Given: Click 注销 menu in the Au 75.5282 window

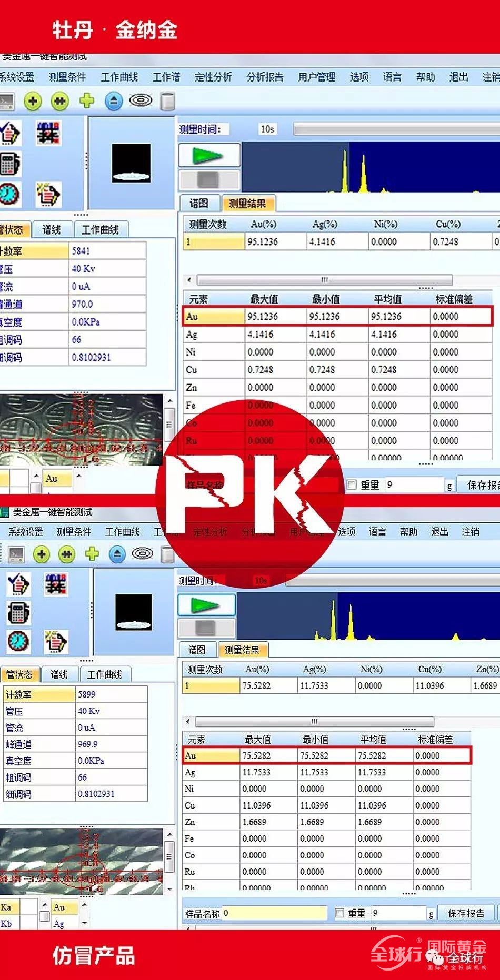Looking at the screenshot, I should click(471, 532).
